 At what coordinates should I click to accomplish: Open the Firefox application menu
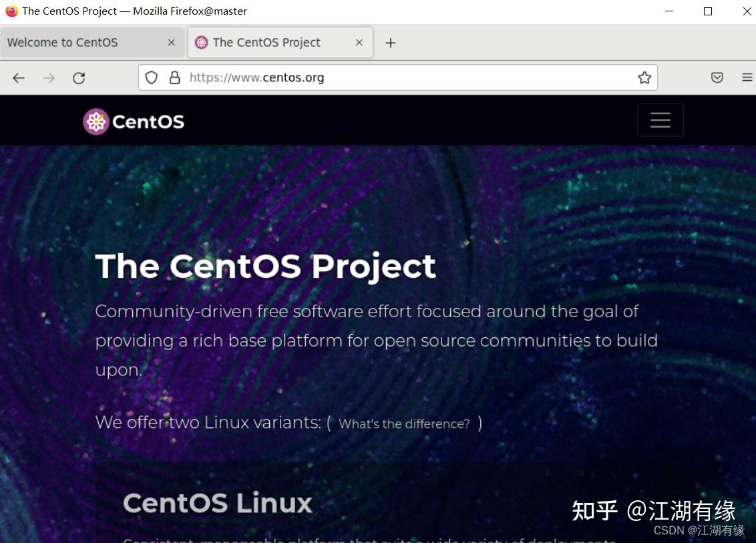(x=747, y=77)
